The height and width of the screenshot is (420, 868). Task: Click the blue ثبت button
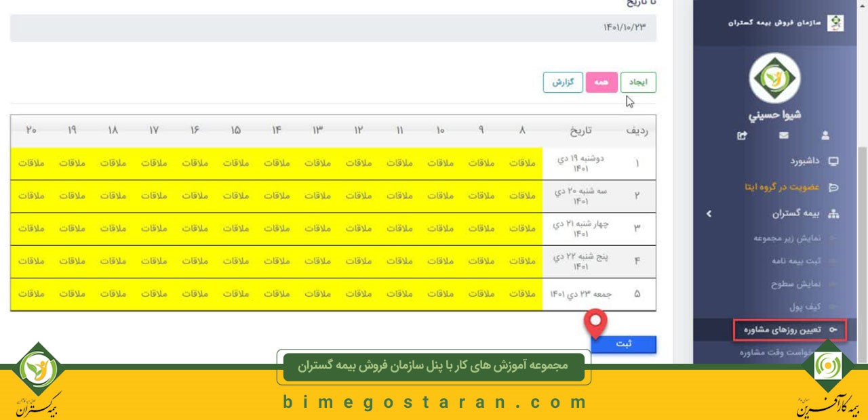[623, 344]
